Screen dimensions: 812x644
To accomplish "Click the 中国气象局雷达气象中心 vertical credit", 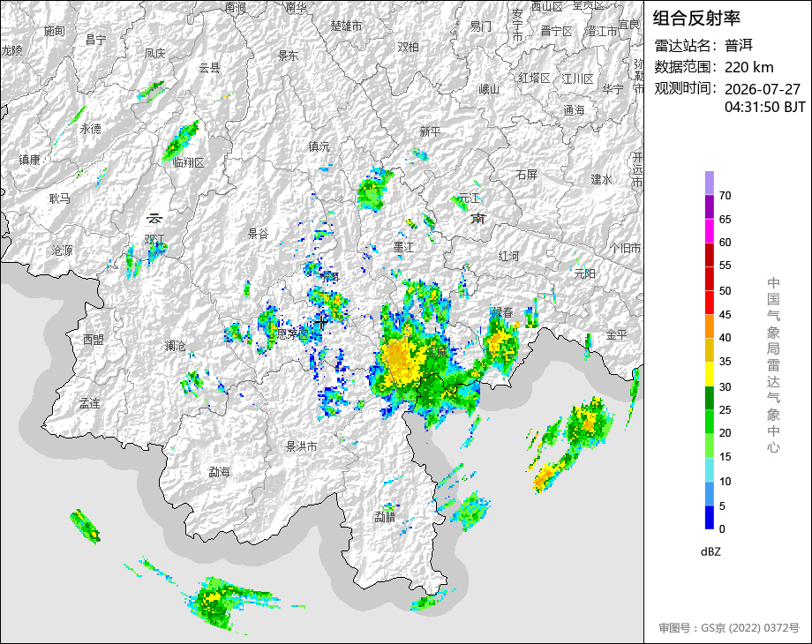I will [x=773, y=365].
